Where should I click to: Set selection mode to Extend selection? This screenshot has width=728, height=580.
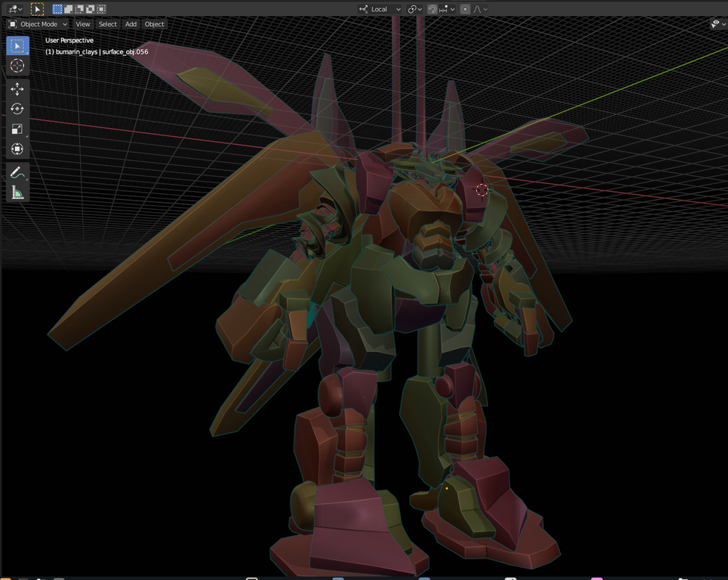[68, 9]
